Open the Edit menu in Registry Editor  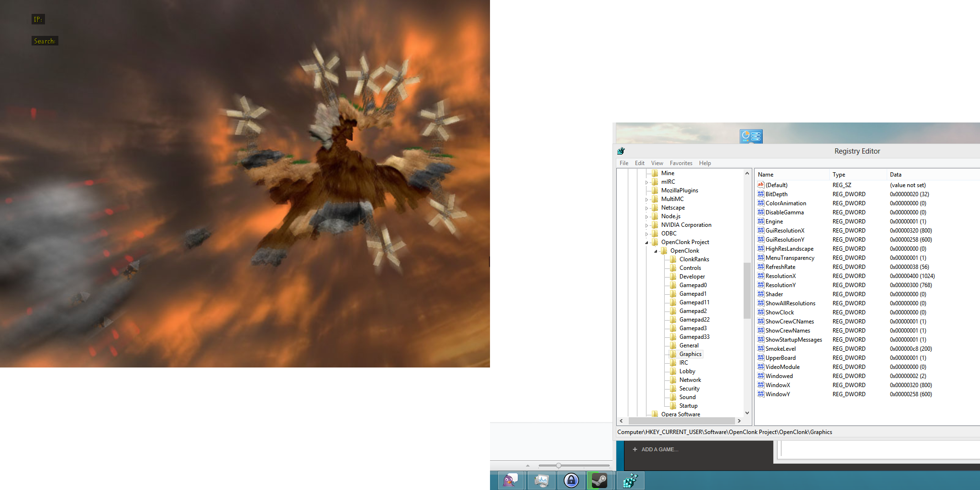coord(639,163)
